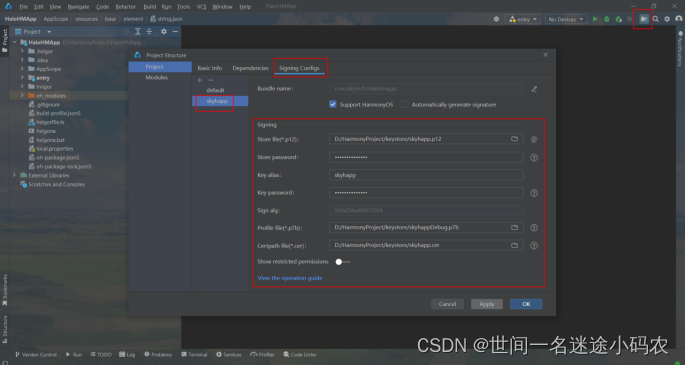Open Project Structure from the toolbar icon
685x365 pixels.
[644, 19]
